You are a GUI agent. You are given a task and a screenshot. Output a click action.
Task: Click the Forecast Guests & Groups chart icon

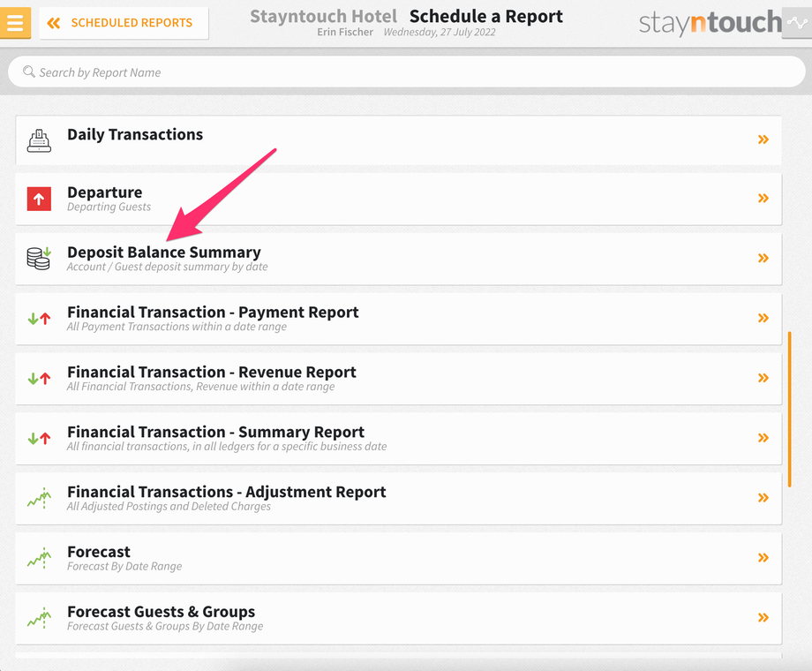39,618
